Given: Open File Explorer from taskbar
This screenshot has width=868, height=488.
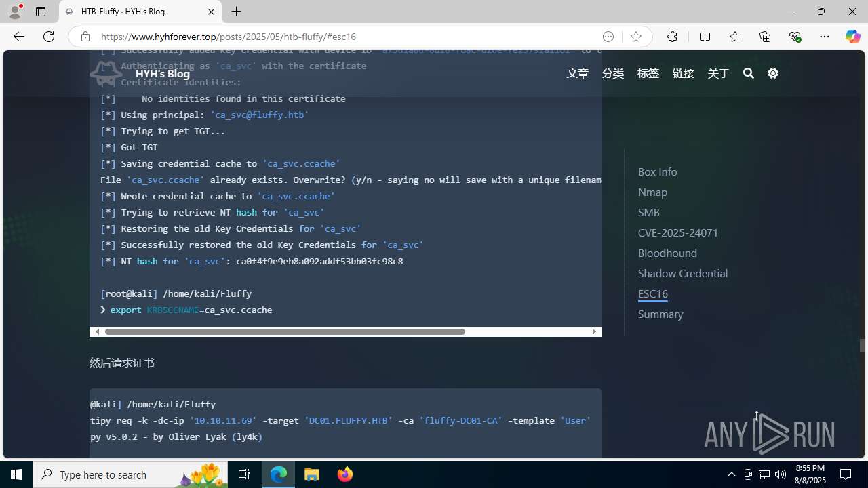Looking at the screenshot, I should pos(312,474).
